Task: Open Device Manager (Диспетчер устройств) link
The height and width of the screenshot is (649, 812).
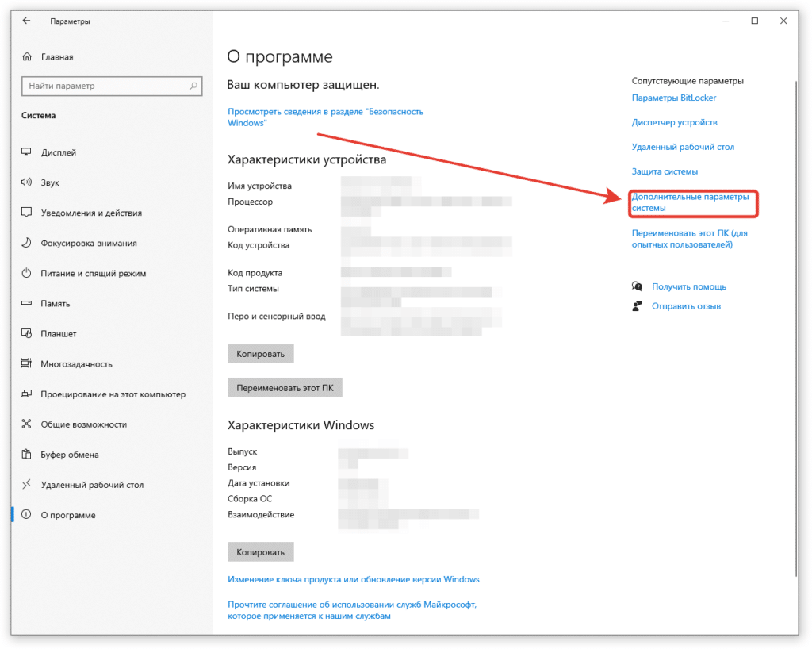Action: [674, 122]
